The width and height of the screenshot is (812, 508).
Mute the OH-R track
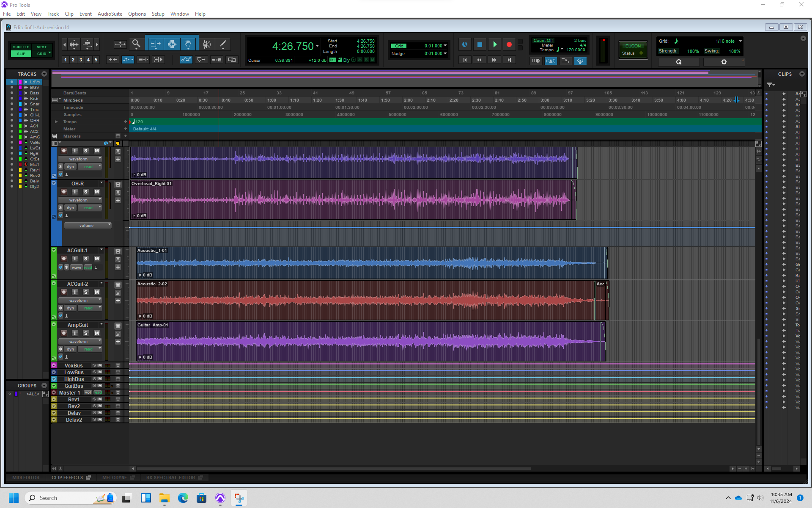pyautogui.click(x=97, y=192)
